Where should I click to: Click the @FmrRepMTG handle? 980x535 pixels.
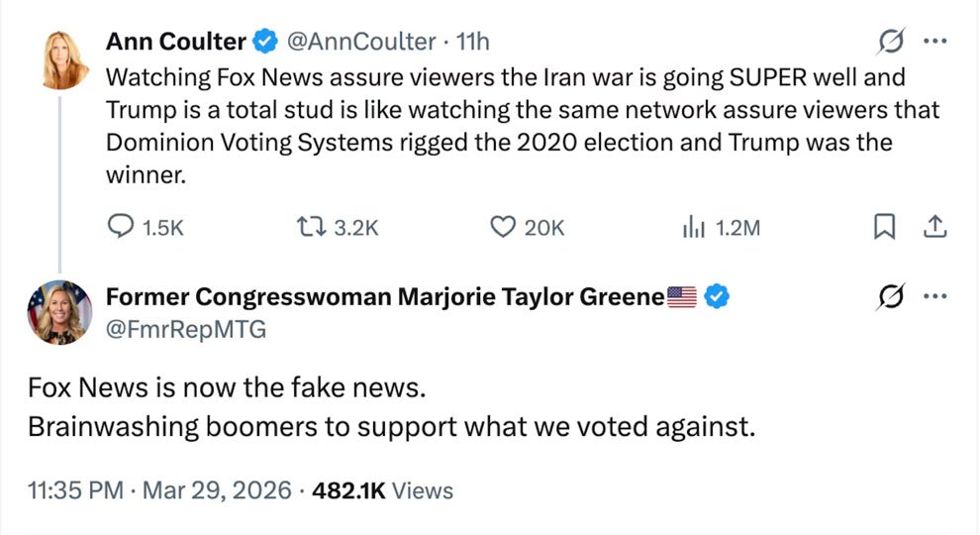pyautogui.click(x=186, y=330)
